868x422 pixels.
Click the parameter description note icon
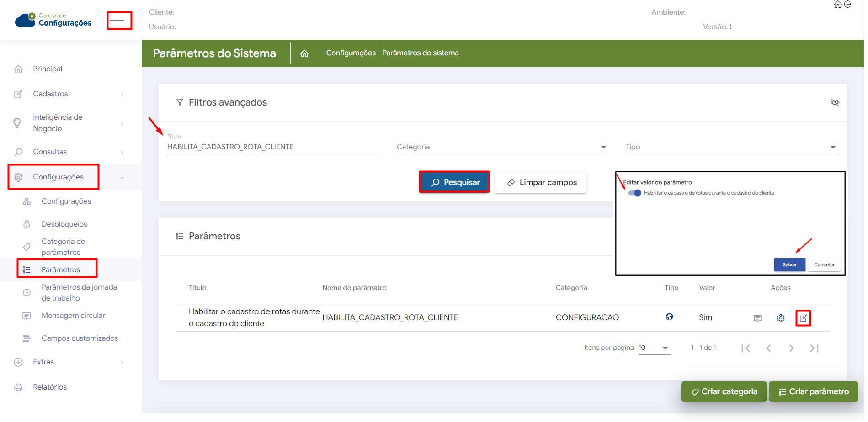758,318
